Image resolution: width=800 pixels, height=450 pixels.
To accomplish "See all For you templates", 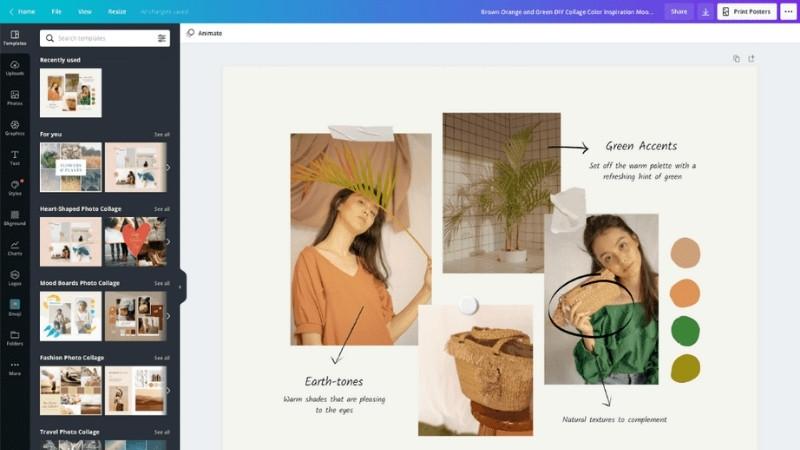I will (x=162, y=135).
